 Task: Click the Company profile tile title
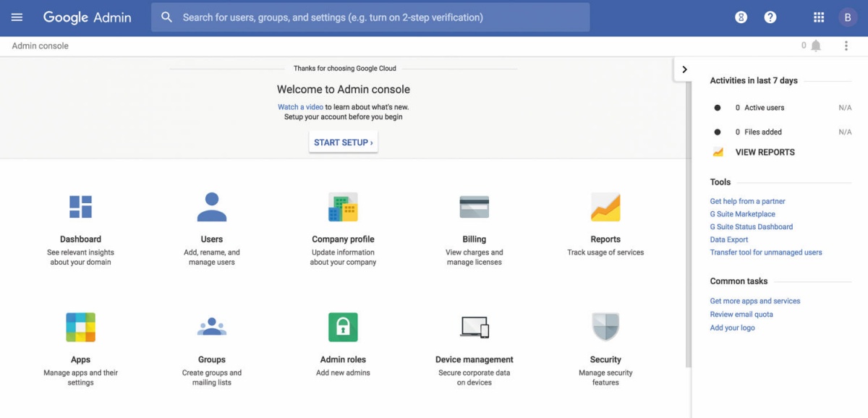point(343,239)
